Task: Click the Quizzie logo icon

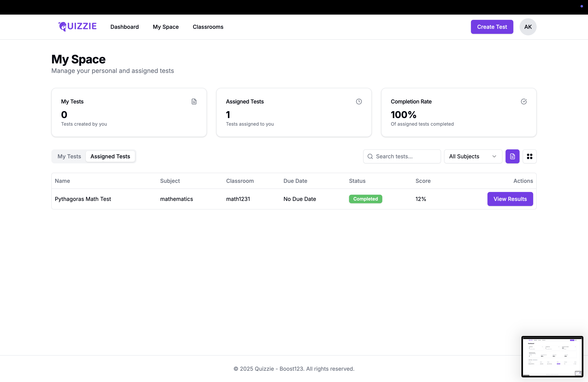Action: click(62, 27)
